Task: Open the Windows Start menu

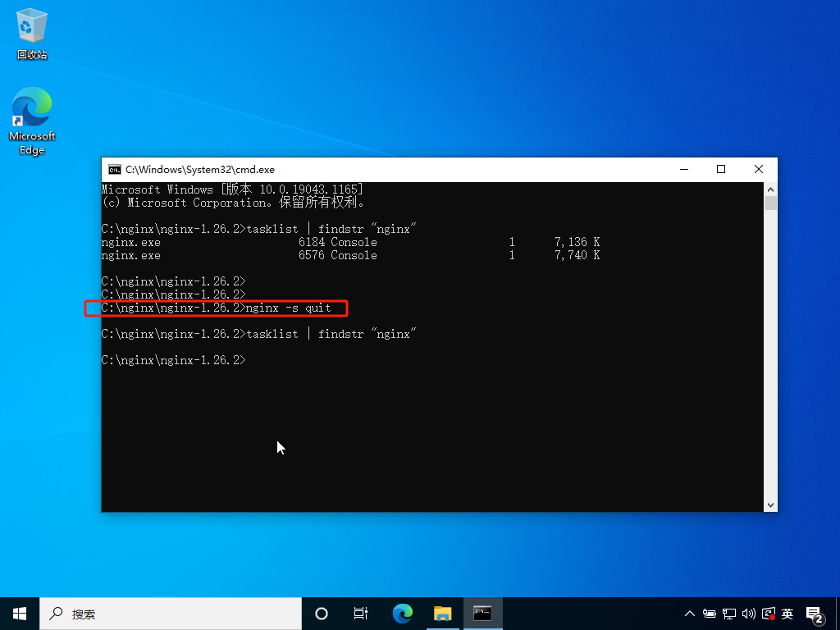Action: click(x=20, y=614)
